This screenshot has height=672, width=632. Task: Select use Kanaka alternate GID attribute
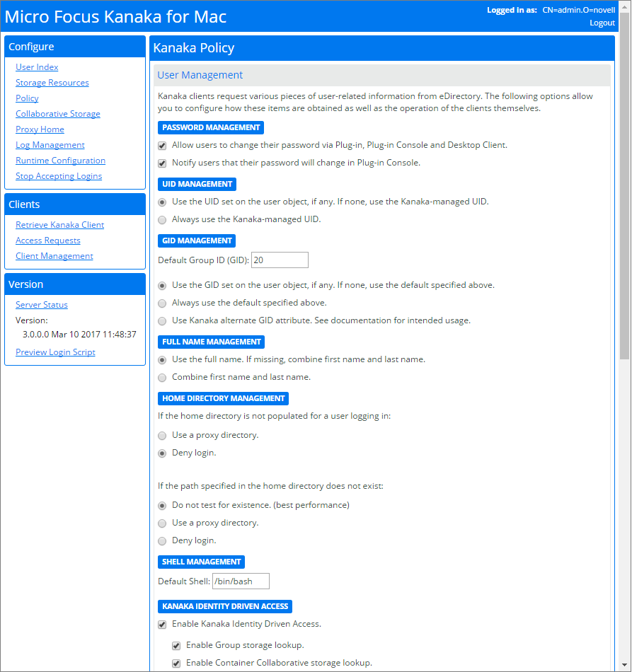[162, 321]
